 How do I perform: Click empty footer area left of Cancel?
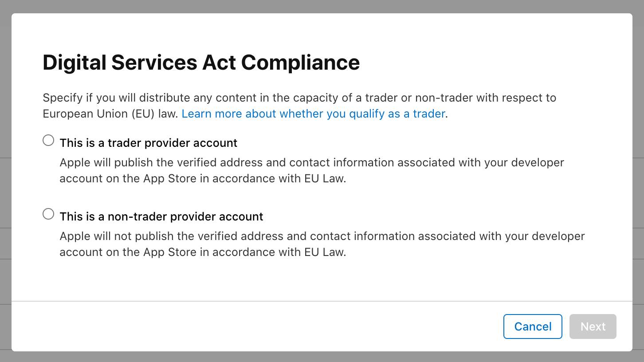click(x=257, y=327)
